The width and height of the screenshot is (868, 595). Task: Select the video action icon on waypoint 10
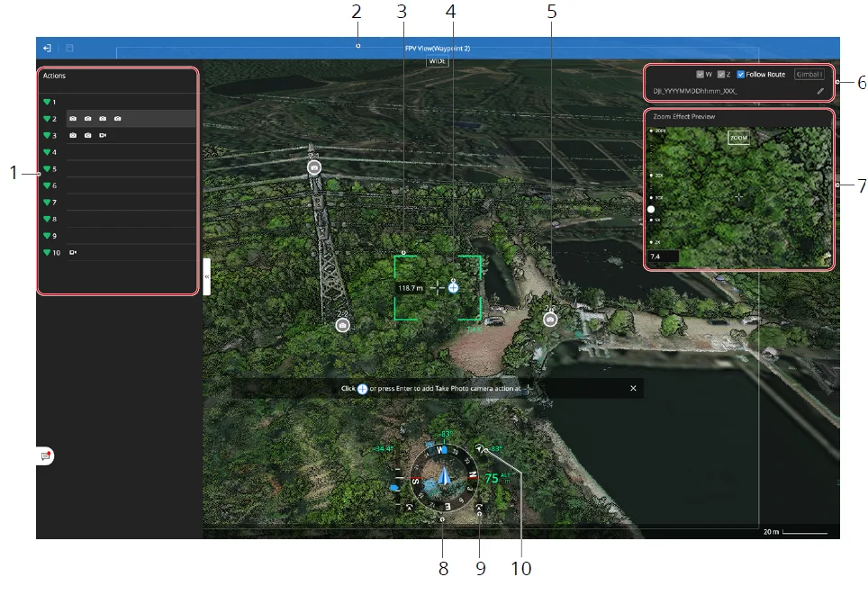(x=73, y=253)
